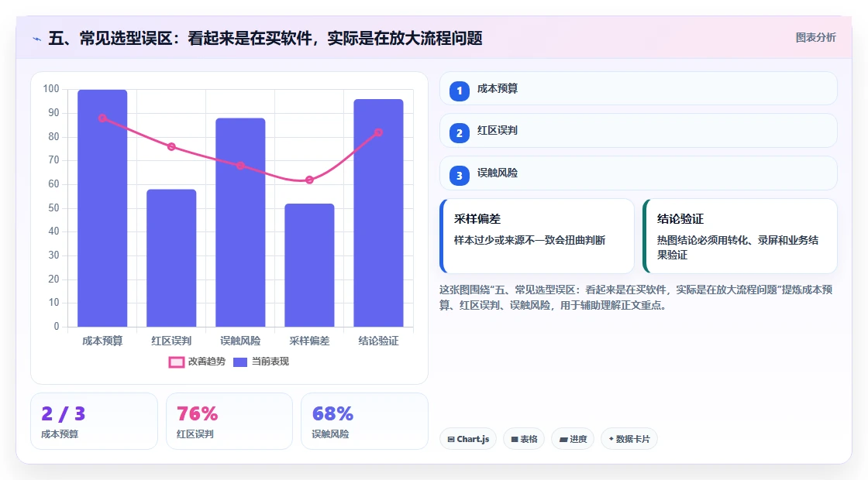Click the 76% 红区误判 stat card

coord(229,421)
